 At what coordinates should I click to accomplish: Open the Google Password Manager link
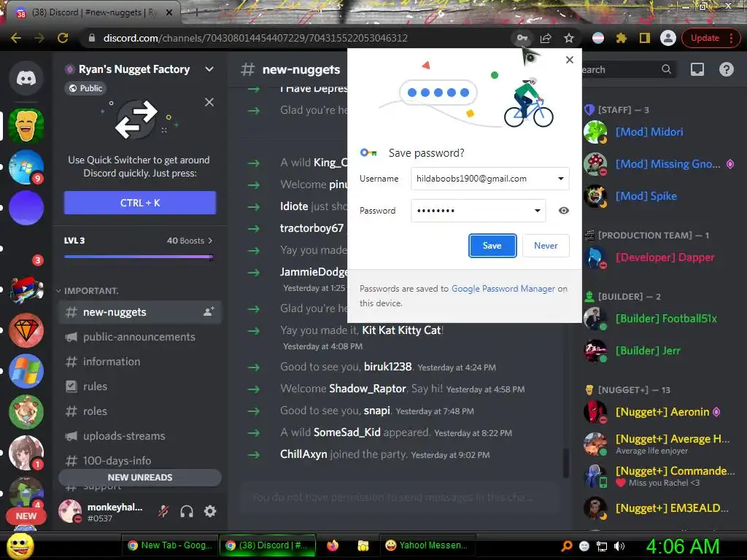(x=503, y=289)
